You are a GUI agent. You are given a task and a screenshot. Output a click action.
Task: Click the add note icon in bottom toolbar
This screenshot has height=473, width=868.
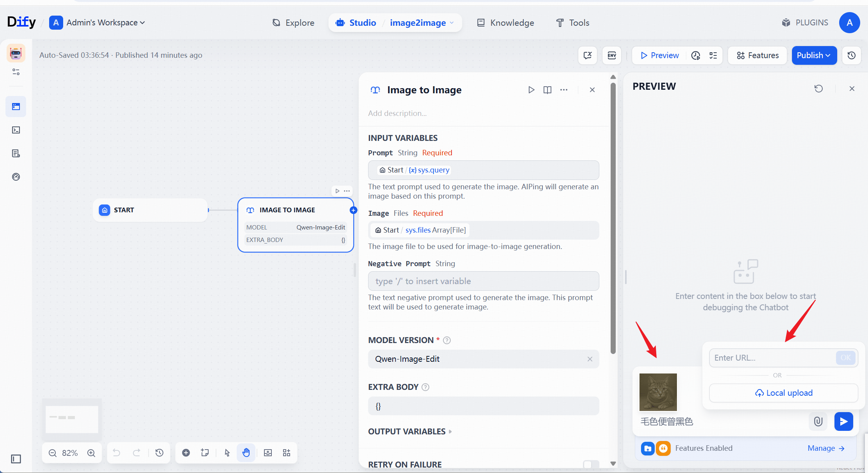[x=205, y=453]
